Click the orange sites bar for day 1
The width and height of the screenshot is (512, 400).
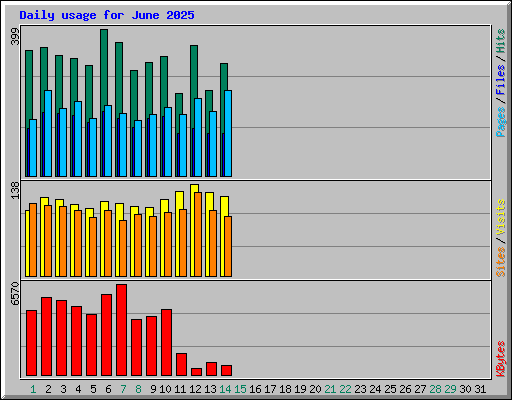[x=33, y=240]
